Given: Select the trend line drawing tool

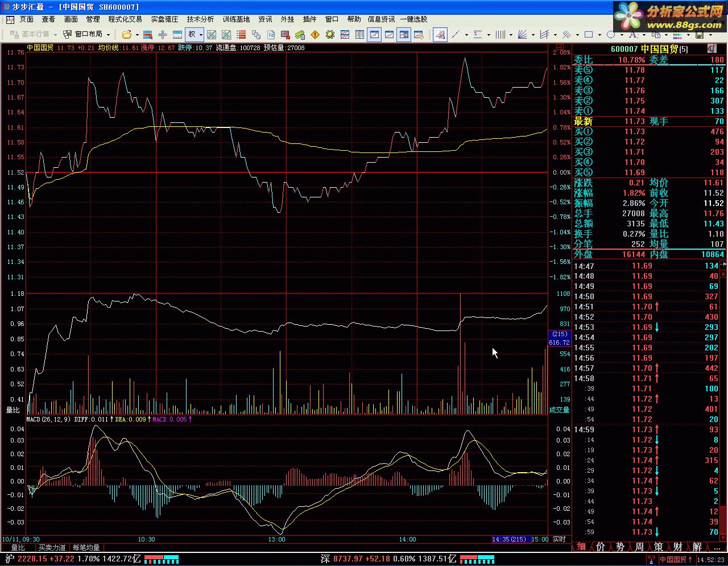Looking at the screenshot, I should (x=455, y=35).
